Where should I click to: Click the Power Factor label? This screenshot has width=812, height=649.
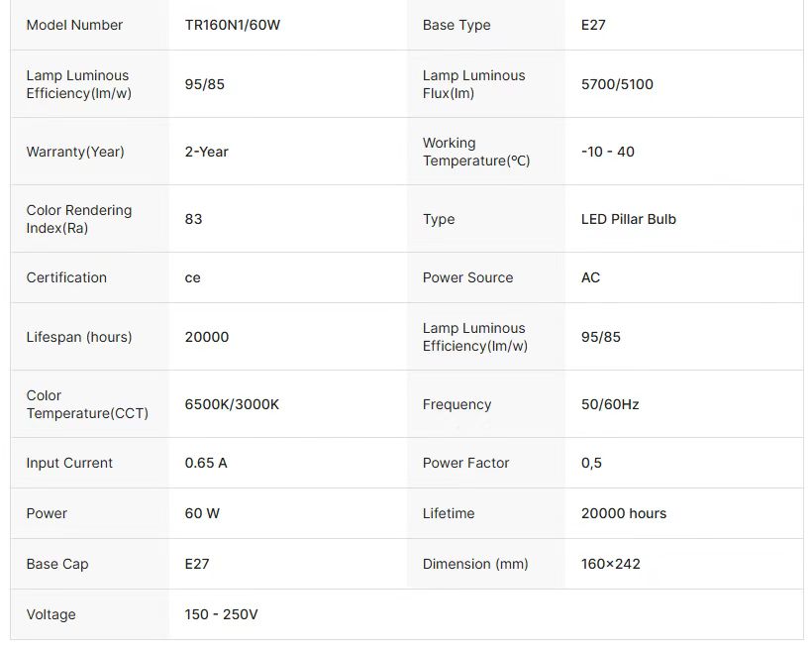(465, 463)
